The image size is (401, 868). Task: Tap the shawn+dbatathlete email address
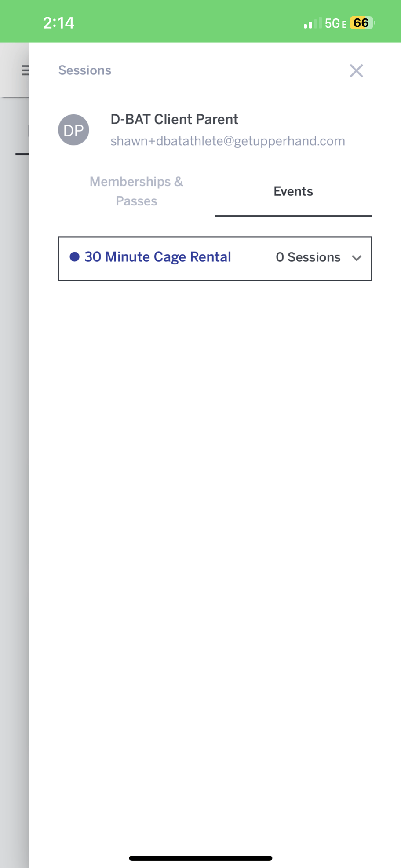pos(228,141)
